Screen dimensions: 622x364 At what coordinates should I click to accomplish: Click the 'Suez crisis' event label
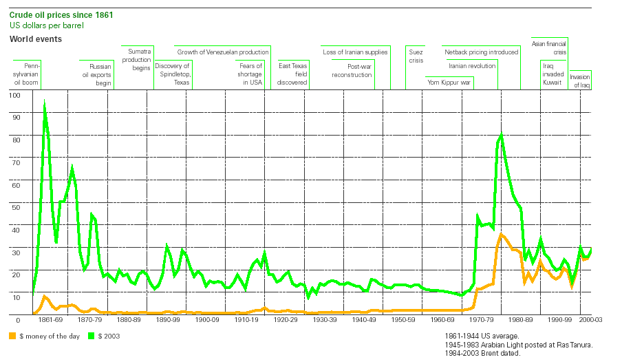pyautogui.click(x=416, y=56)
